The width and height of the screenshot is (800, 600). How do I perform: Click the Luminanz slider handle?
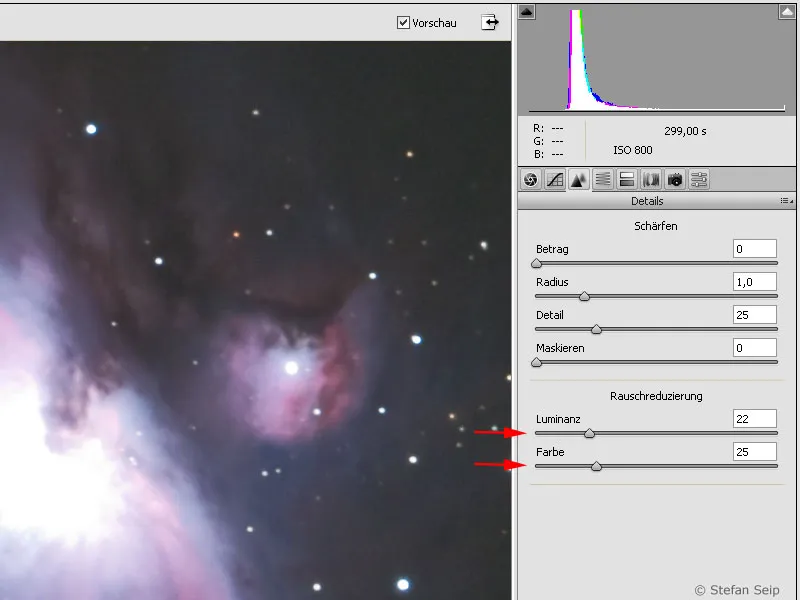tap(589, 434)
